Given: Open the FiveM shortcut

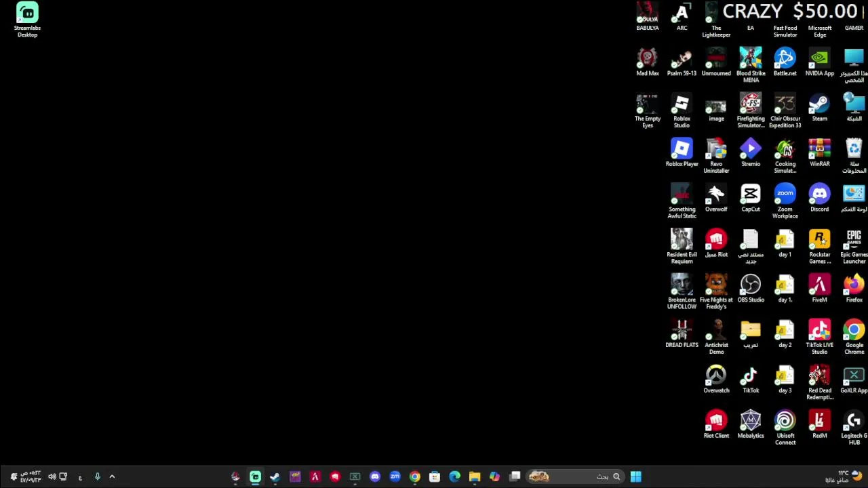Looking at the screenshot, I should coord(819,289).
